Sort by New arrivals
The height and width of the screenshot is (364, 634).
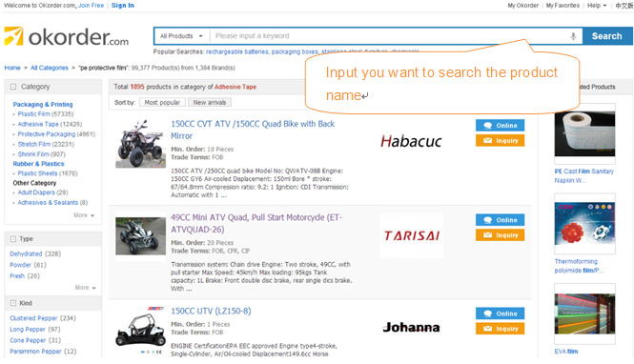(x=210, y=103)
